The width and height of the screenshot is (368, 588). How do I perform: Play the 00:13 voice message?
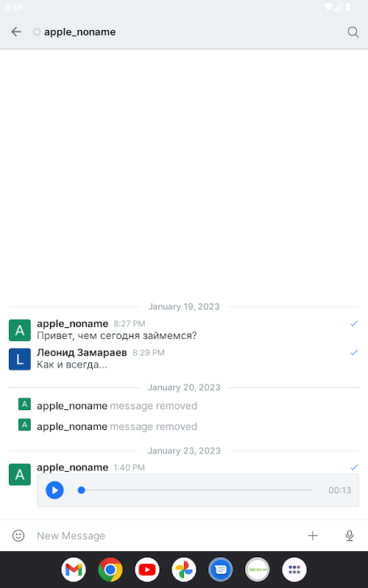click(54, 490)
